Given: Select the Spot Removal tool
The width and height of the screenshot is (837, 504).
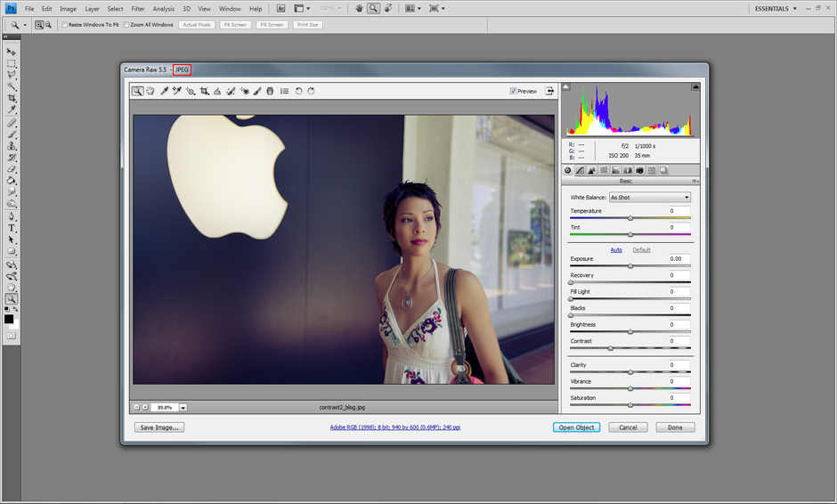Looking at the screenshot, I should (231, 92).
